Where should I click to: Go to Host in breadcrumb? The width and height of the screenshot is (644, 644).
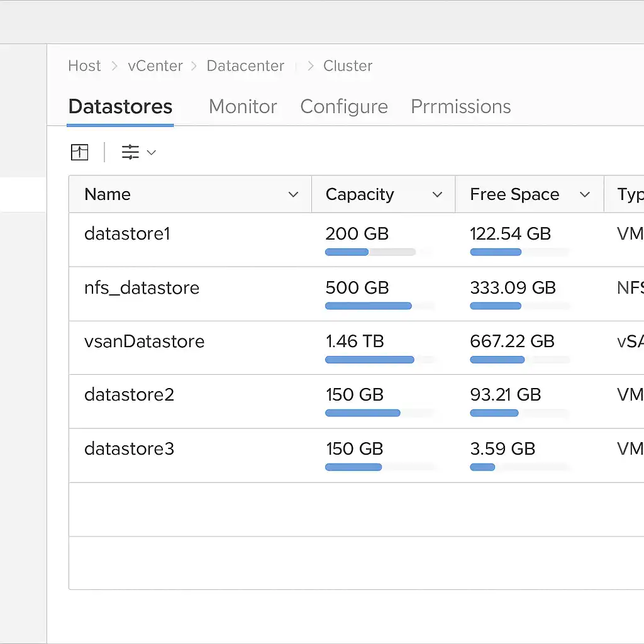[85, 65]
